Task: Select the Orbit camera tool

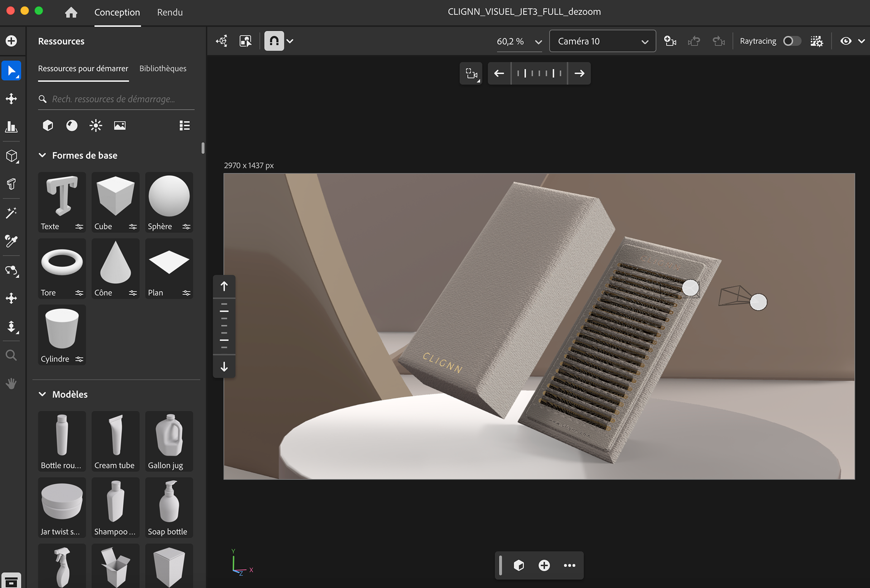Action: coord(11,271)
